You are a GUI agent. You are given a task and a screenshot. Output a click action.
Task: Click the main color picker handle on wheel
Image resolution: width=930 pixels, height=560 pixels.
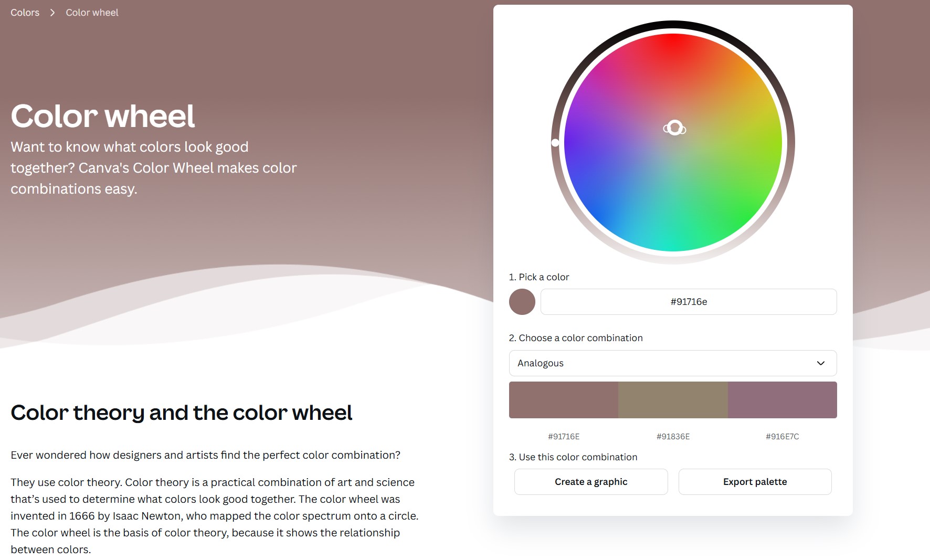click(675, 128)
